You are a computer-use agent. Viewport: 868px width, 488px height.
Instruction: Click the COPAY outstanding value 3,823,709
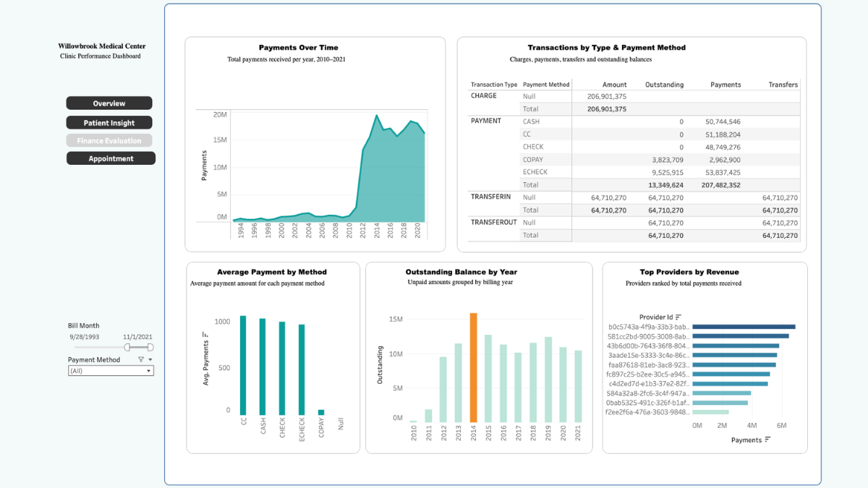668,160
